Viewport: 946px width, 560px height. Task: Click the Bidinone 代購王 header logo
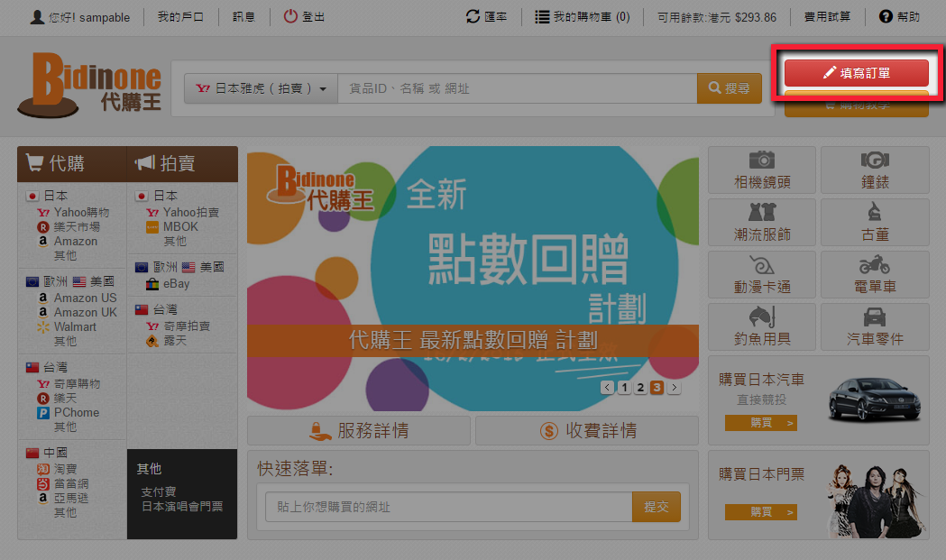[x=90, y=85]
